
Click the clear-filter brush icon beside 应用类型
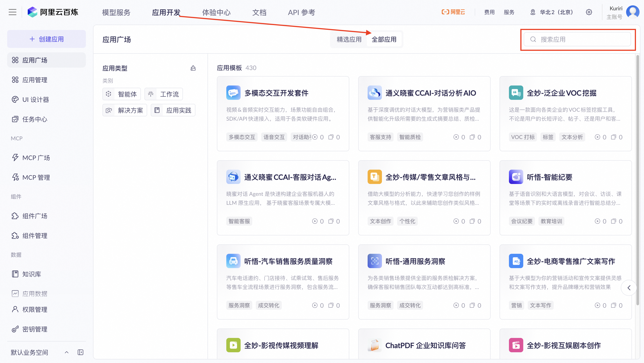point(193,68)
